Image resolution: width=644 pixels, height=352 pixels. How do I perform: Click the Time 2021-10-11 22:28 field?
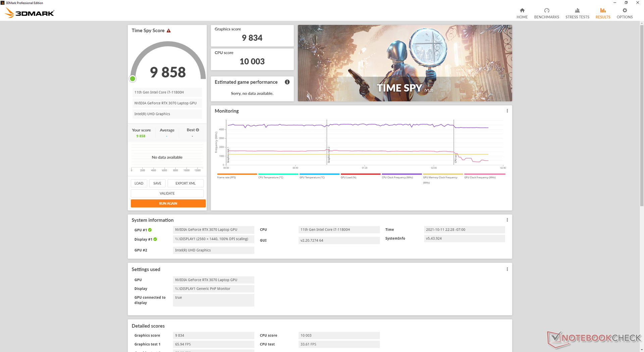tap(465, 230)
